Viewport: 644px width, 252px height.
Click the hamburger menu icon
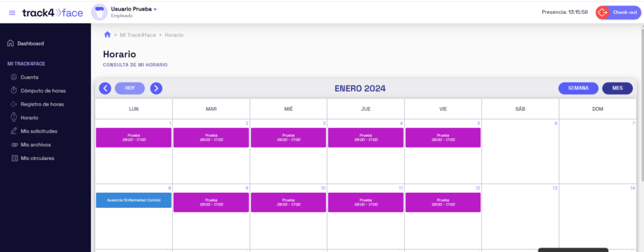12,13
